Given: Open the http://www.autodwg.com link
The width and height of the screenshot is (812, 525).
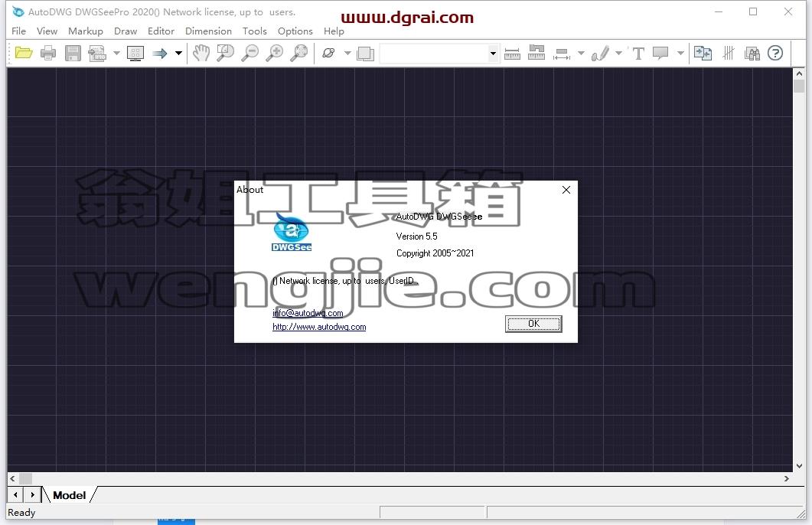Looking at the screenshot, I should 319,327.
